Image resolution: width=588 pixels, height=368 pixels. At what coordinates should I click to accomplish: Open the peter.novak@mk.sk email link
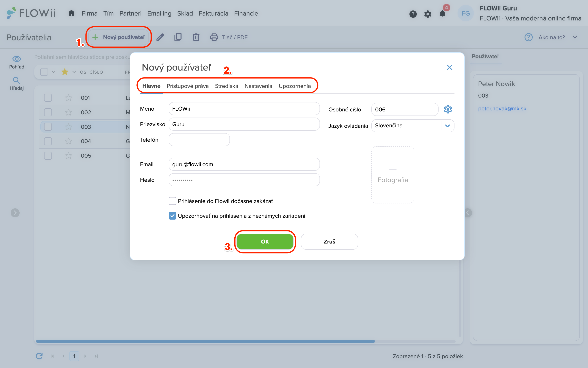pos(502,109)
